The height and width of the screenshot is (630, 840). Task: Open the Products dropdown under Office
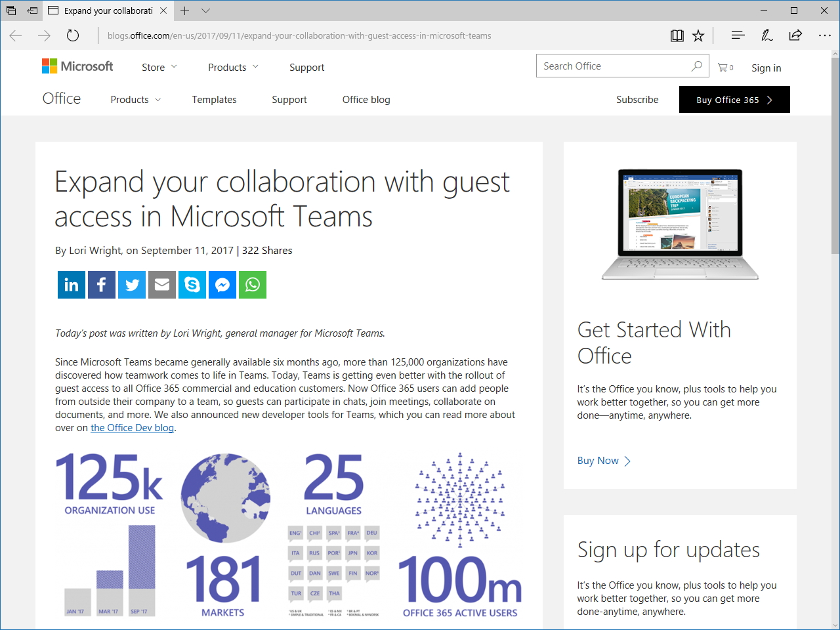(x=135, y=99)
